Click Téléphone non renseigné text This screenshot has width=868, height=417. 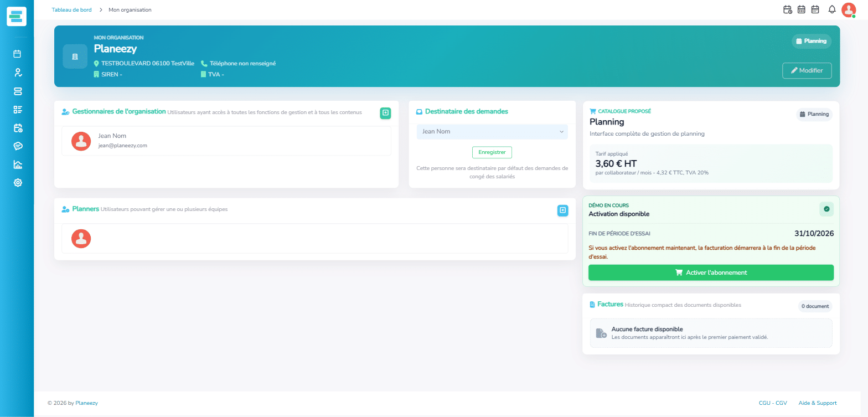click(x=242, y=64)
